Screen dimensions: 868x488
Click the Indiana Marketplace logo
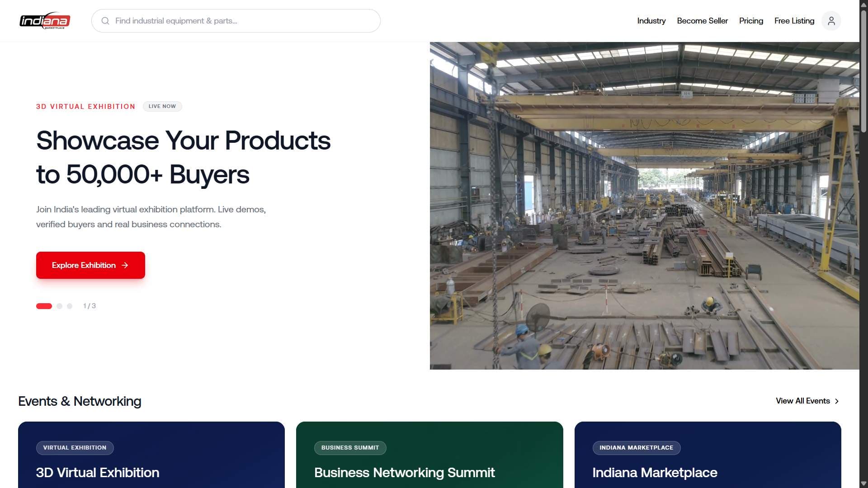[45, 21]
